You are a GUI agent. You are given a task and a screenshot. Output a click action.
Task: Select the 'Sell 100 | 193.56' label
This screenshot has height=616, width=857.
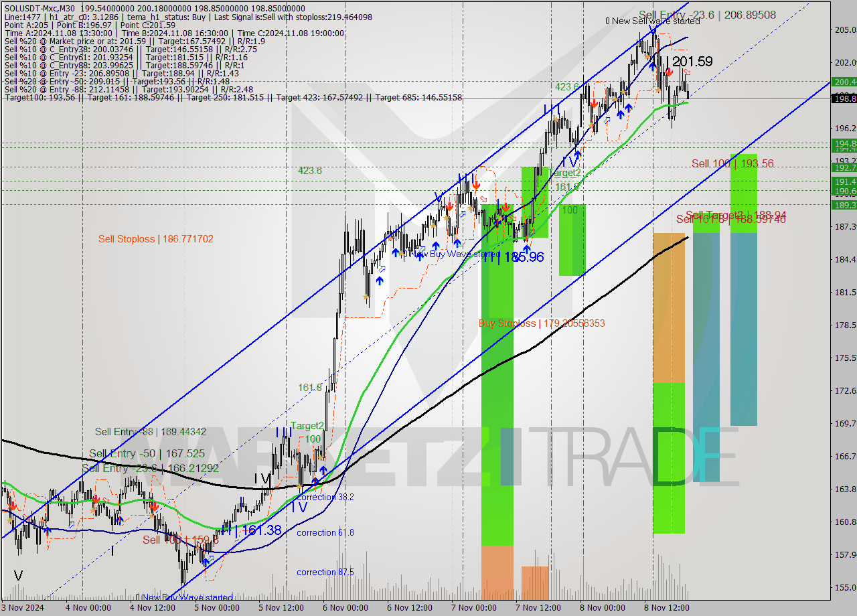point(732,163)
